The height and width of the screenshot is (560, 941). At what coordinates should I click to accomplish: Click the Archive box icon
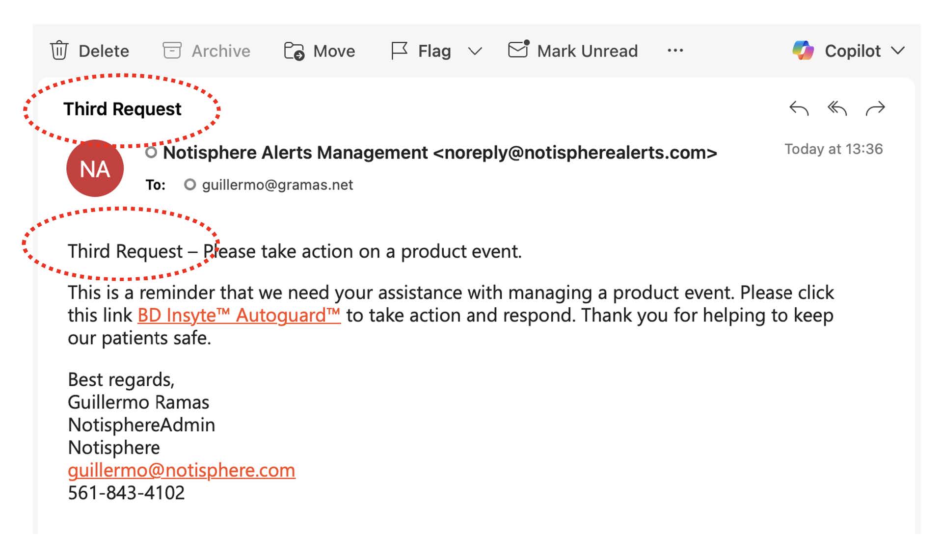click(172, 51)
